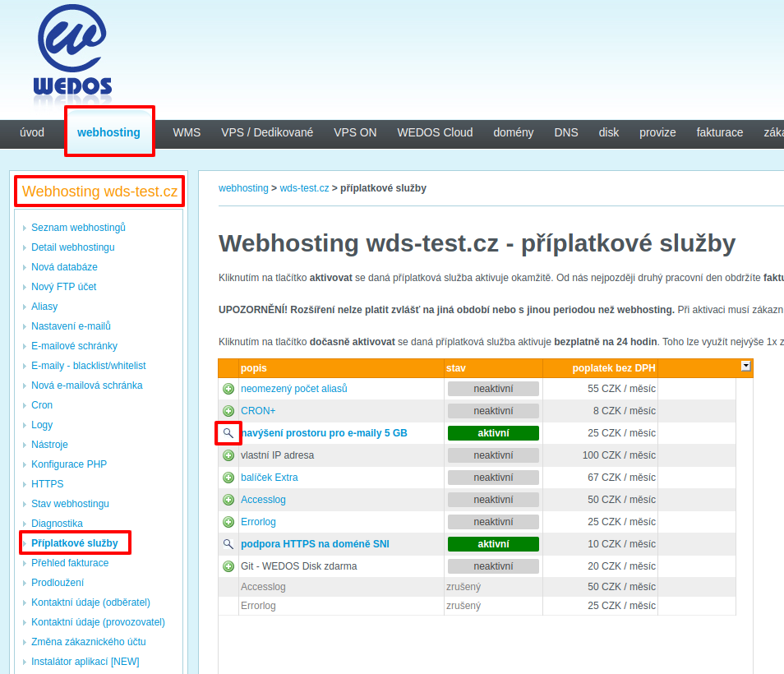Screen dimensions: 784x674
Task: Open the table options dropdown arrow in header
Action: tap(745, 367)
